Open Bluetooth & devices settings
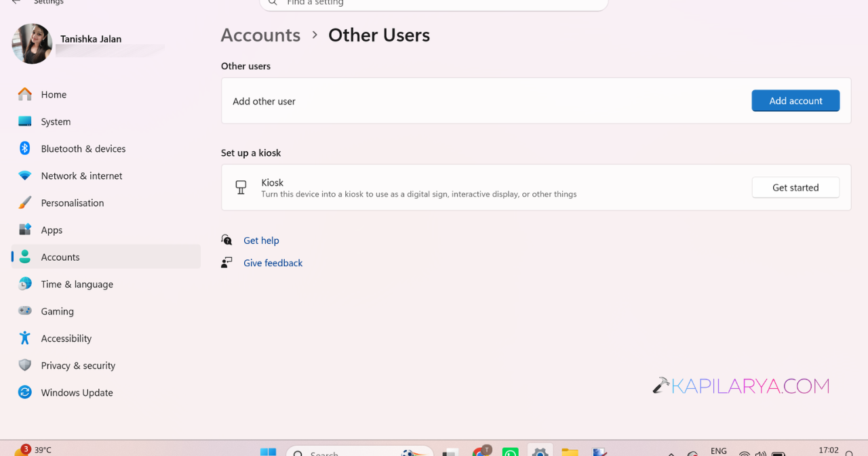 tap(106, 148)
